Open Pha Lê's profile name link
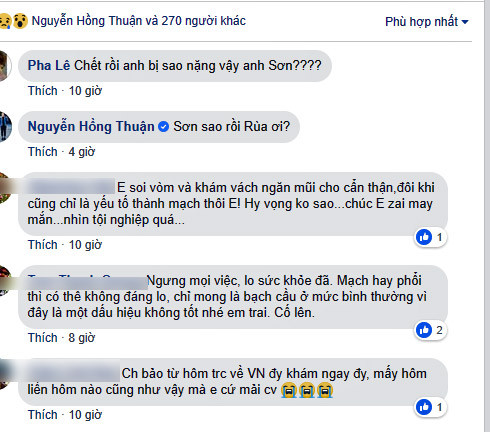490x432 pixels. click(x=49, y=65)
